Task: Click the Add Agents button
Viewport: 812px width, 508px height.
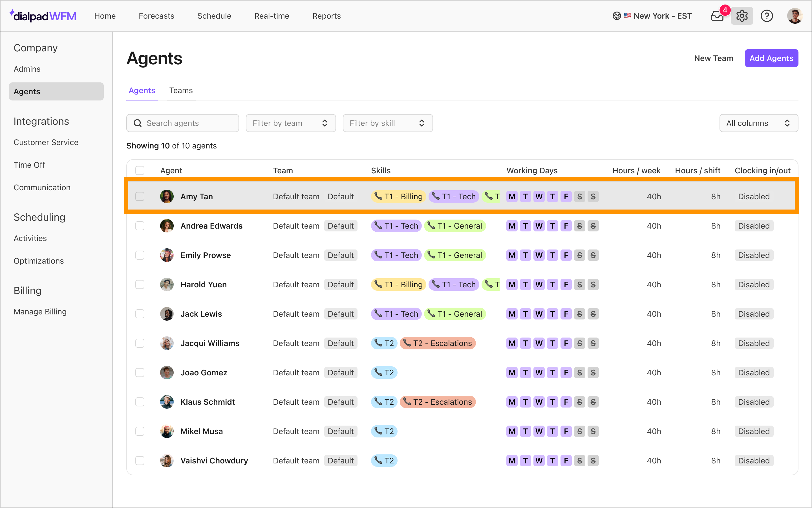Action: pyautogui.click(x=771, y=58)
